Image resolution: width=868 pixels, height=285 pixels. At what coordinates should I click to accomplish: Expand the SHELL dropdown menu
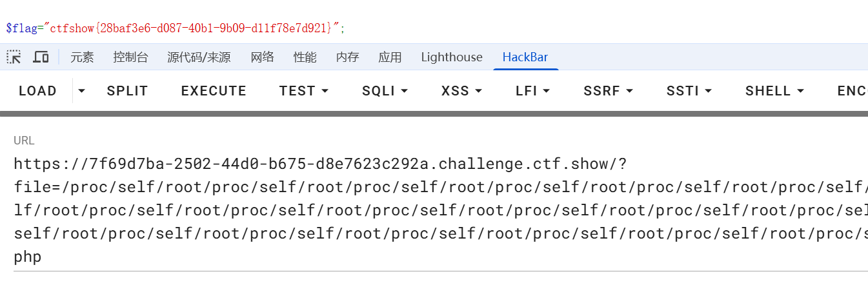tap(774, 91)
